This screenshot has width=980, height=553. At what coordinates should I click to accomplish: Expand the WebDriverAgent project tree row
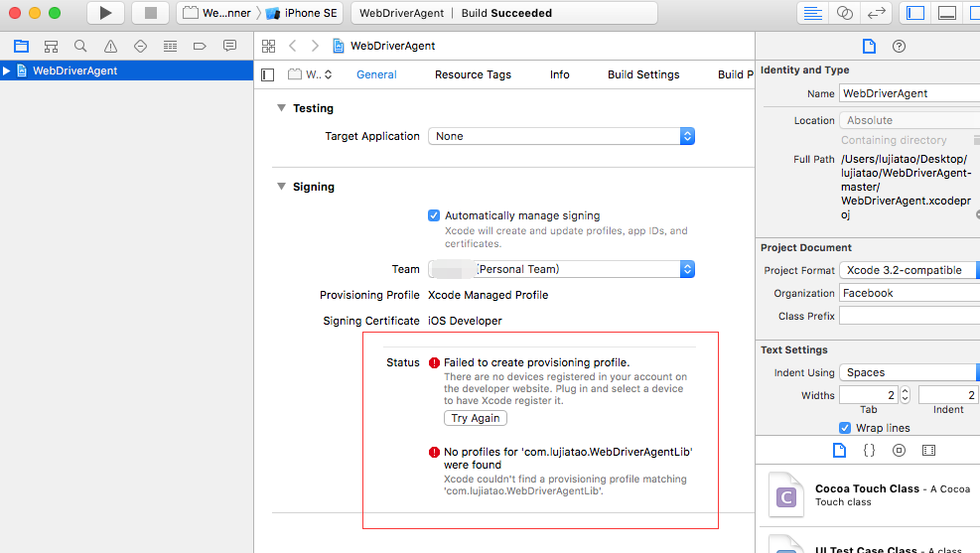pos(6,70)
